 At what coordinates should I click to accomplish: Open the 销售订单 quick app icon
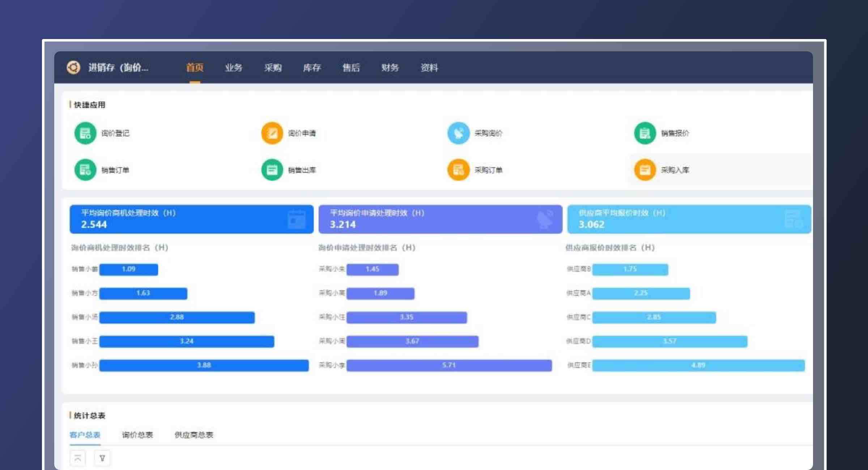click(x=85, y=170)
